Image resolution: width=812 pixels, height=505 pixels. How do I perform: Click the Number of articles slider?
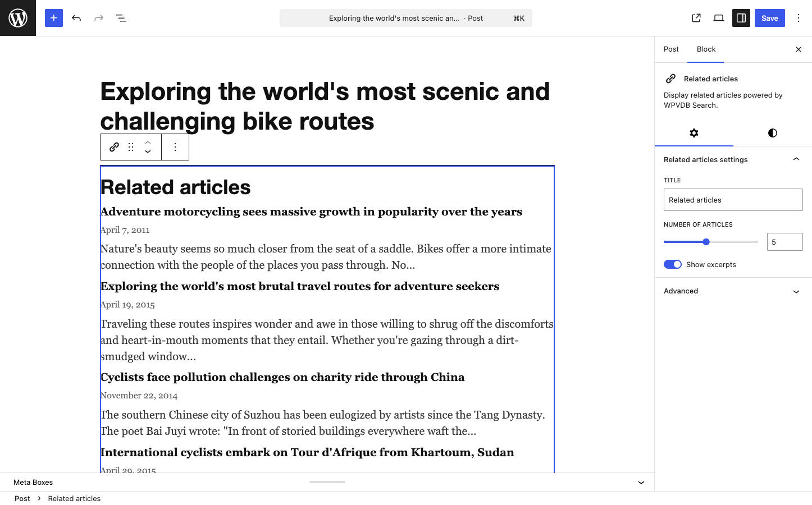tap(711, 242)
